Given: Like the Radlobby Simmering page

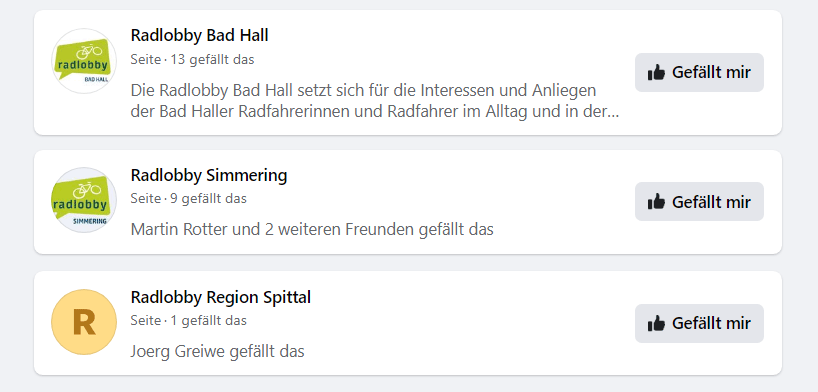Looking at the screenshot, I should [699, 201].
